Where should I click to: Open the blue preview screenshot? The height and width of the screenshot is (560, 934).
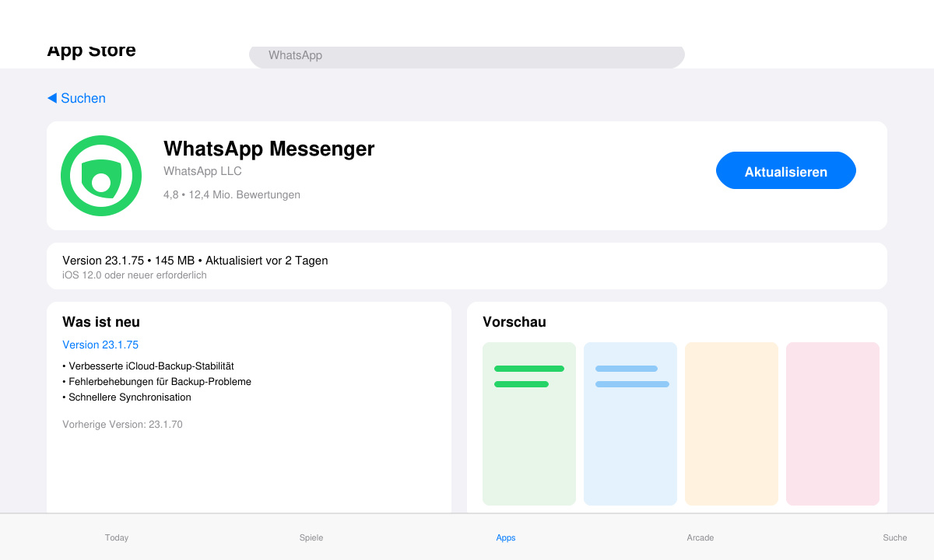630,424
